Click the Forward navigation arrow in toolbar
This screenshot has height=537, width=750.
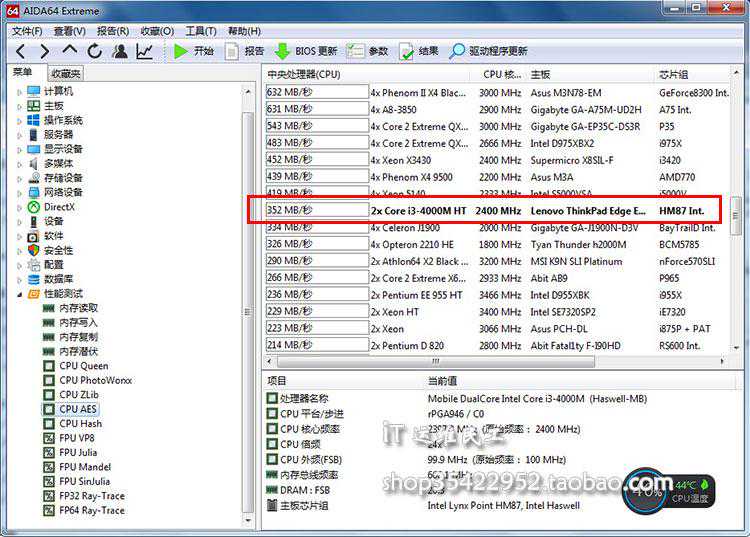43,51
